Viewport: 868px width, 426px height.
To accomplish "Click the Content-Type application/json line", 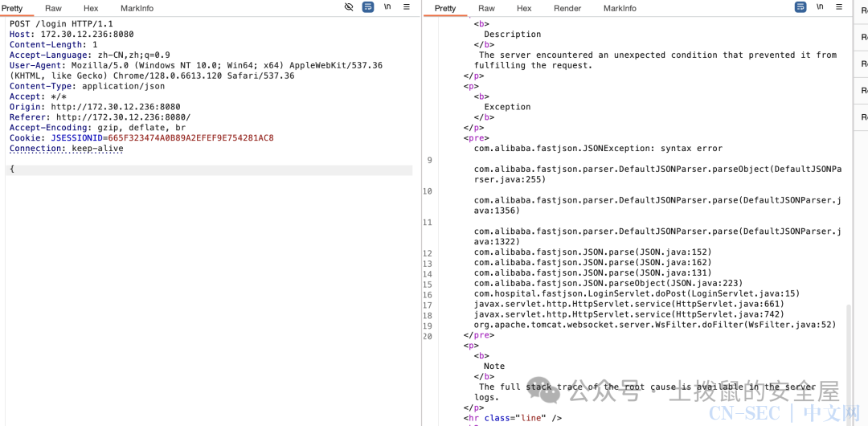I will (x=87, y=87).
